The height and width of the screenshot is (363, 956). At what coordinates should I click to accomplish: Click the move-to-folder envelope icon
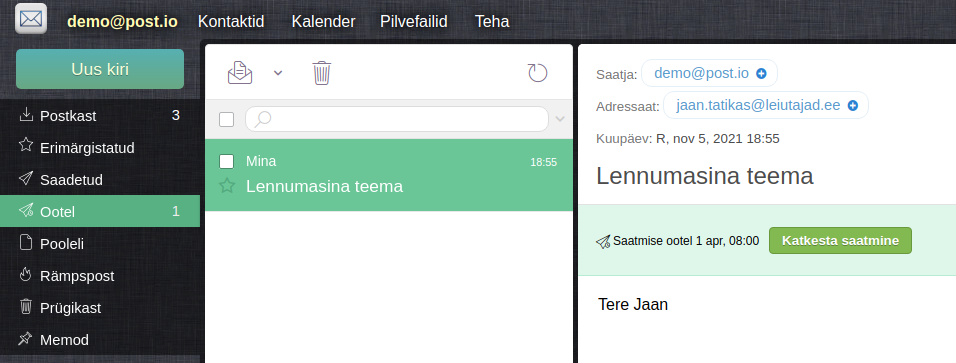[240, 73]
